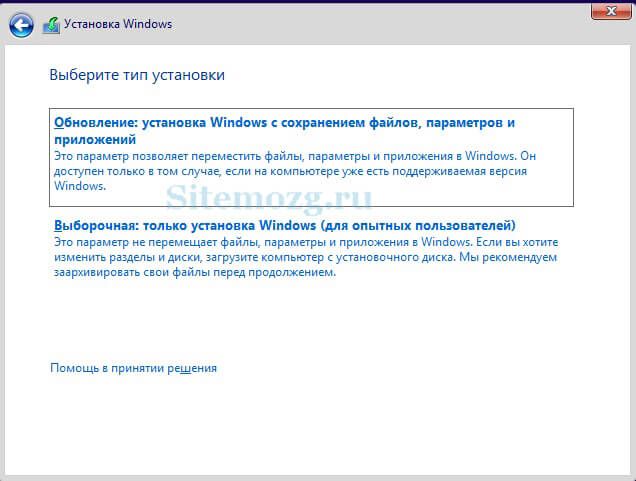Click the line starting изменить разделы и диски
The height and width of the screenshot is (481, 636).
click(305, 257)
